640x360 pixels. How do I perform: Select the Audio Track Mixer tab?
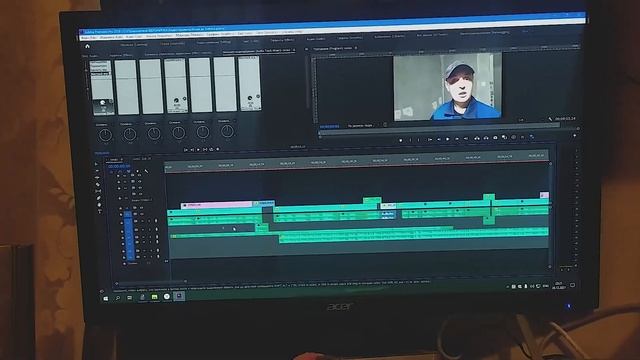click(x=257, y=51)
